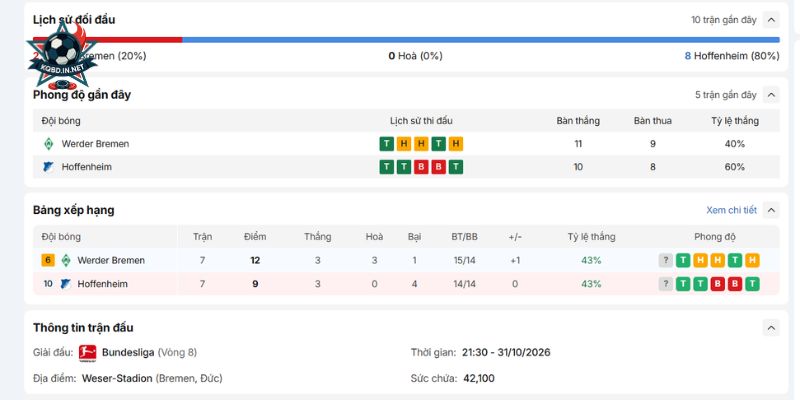Click the 5 trận gần đây label
800x400 pixels.
pos(726,95)
